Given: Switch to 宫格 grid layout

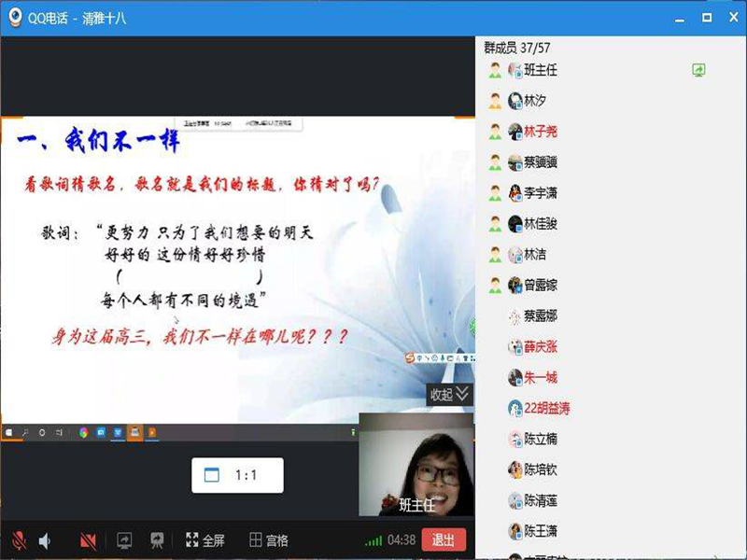Looking at the screenshot, I should (x=269, y=540).
